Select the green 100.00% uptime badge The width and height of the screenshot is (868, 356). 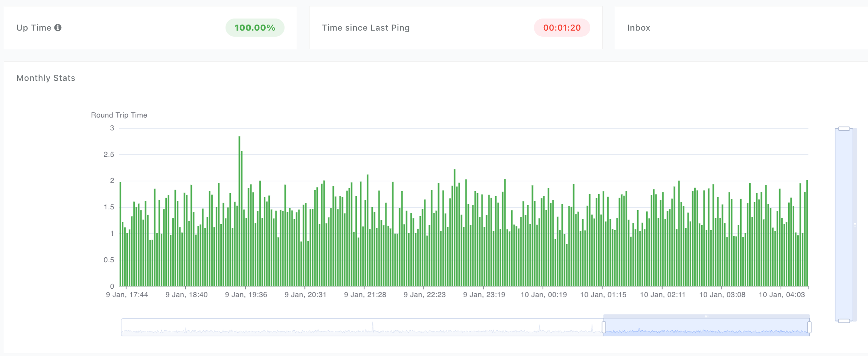[255, 27]
